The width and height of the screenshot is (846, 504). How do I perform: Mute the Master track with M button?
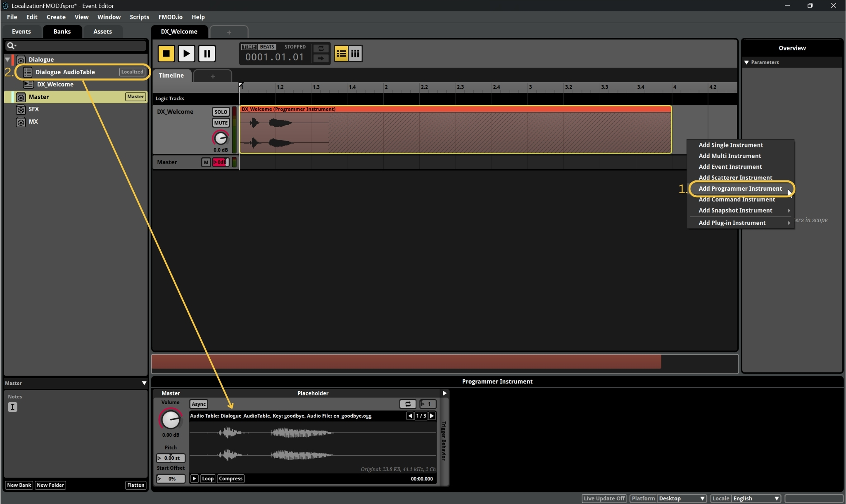point(206,162)
